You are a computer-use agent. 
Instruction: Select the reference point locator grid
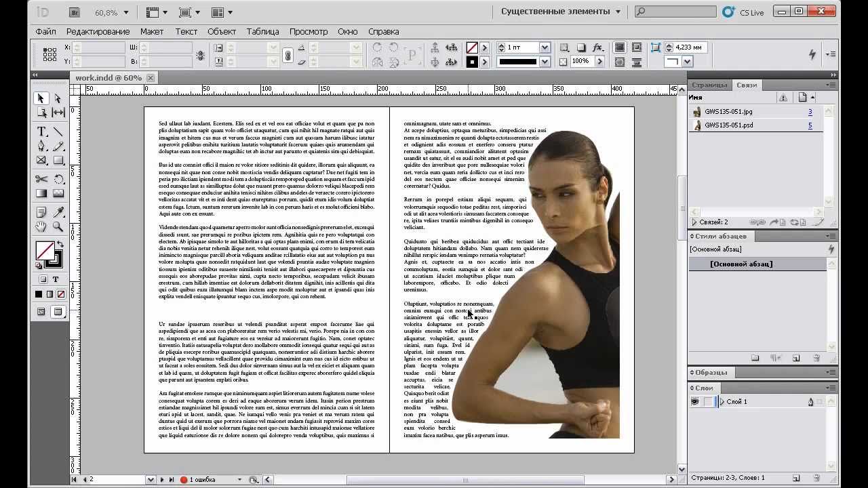tap(50, 54)
